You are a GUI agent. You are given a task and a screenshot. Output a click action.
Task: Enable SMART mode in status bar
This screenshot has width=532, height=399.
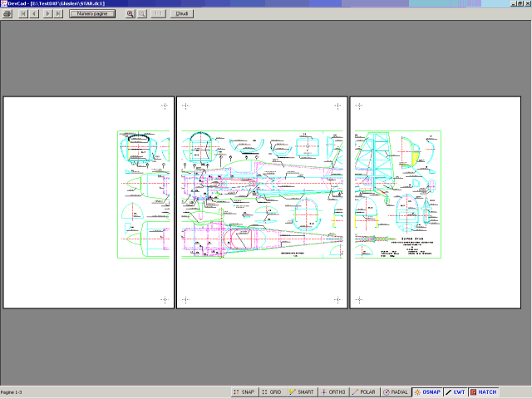click(x=301, y=392)
